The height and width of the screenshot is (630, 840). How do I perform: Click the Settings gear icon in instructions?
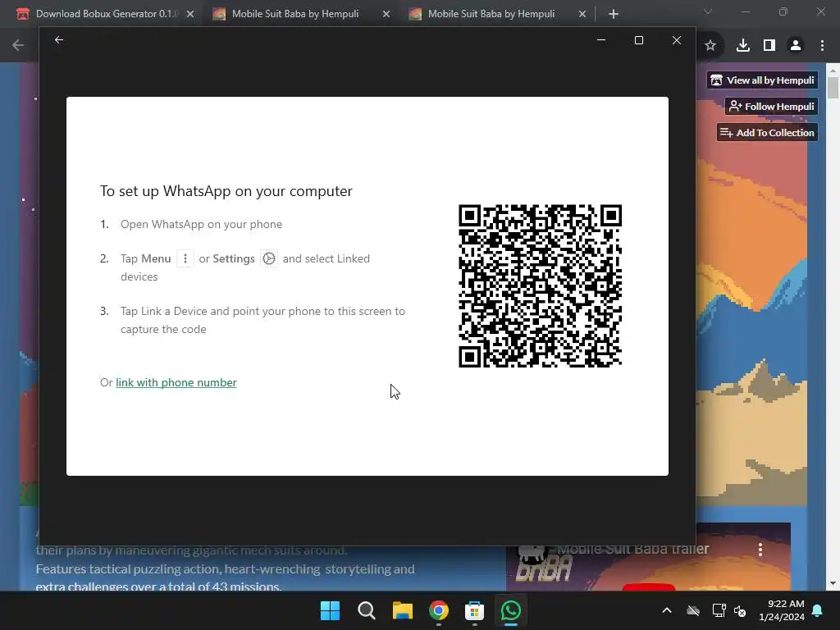(269, 258)
